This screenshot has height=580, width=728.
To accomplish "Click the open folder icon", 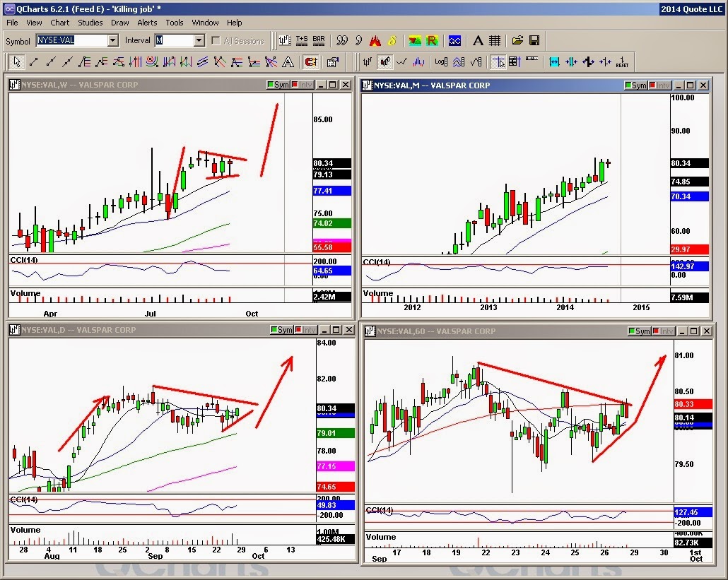I will point(517,41).
